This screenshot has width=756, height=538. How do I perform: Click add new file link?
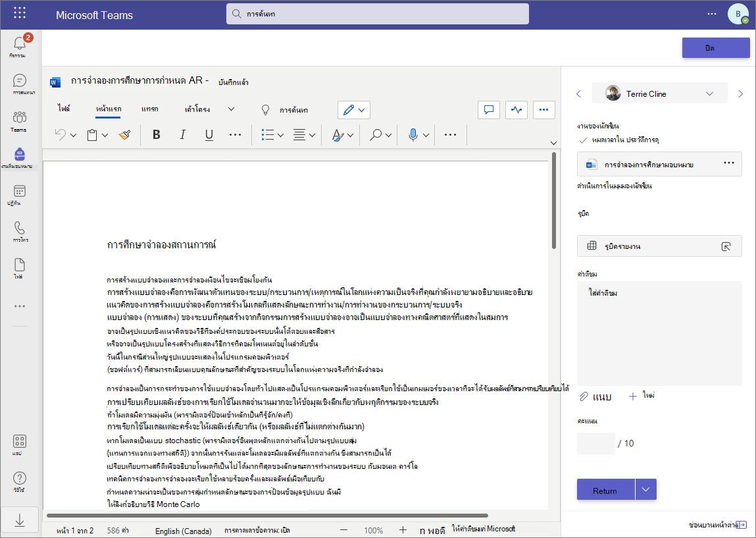pyautogui.click(x=642, y=396)
